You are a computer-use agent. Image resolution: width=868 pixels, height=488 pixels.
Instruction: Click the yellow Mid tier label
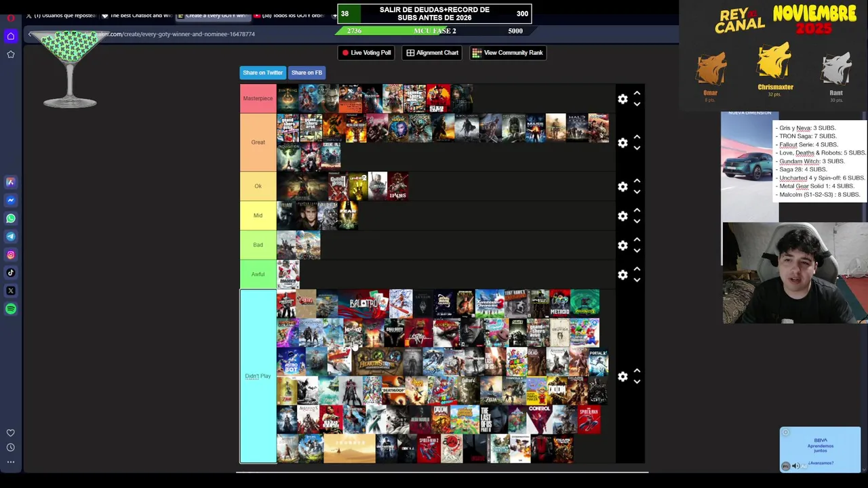[258, 216]
